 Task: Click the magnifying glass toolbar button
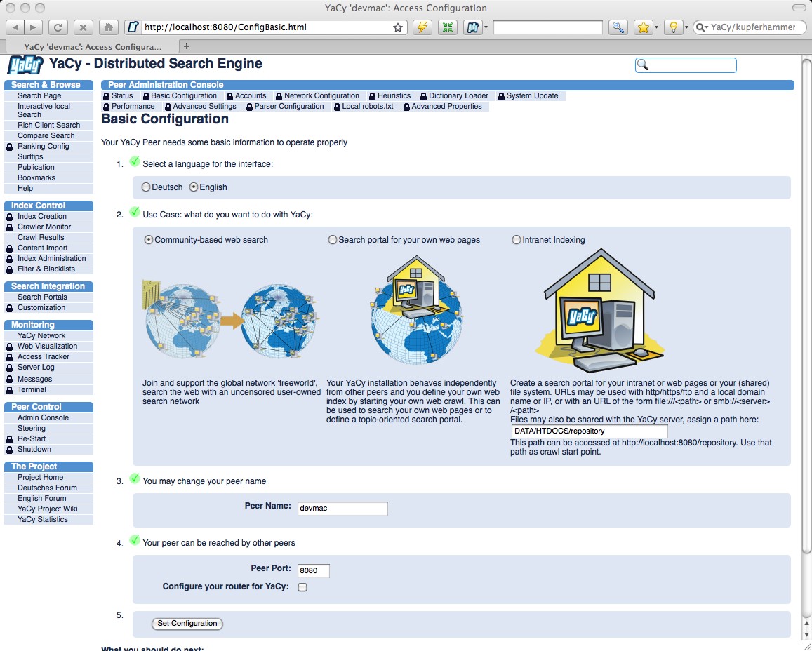(618, 27)
